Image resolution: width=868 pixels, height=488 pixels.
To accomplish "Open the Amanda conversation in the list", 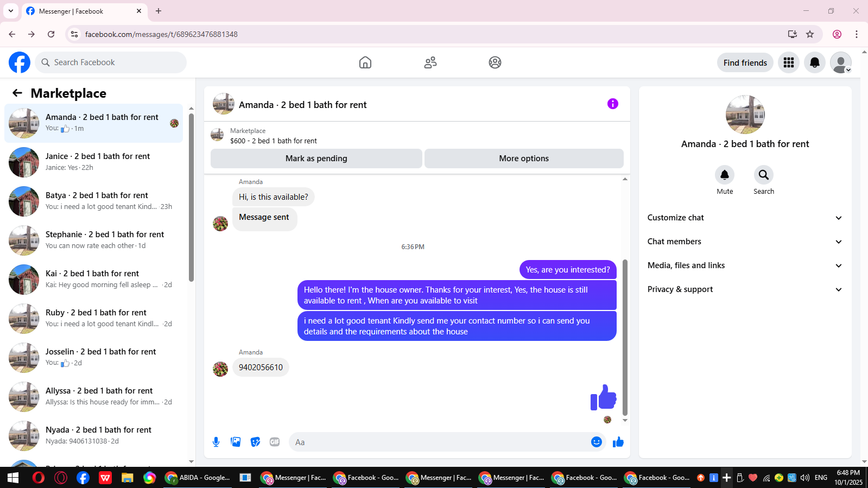I will click(93, 123).
